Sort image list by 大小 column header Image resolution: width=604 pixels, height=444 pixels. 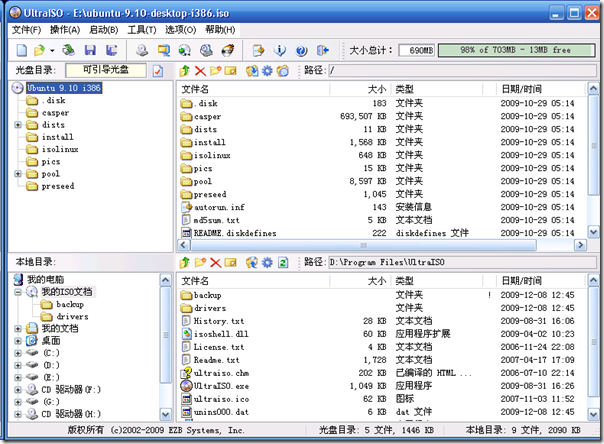tap(361, 89)
